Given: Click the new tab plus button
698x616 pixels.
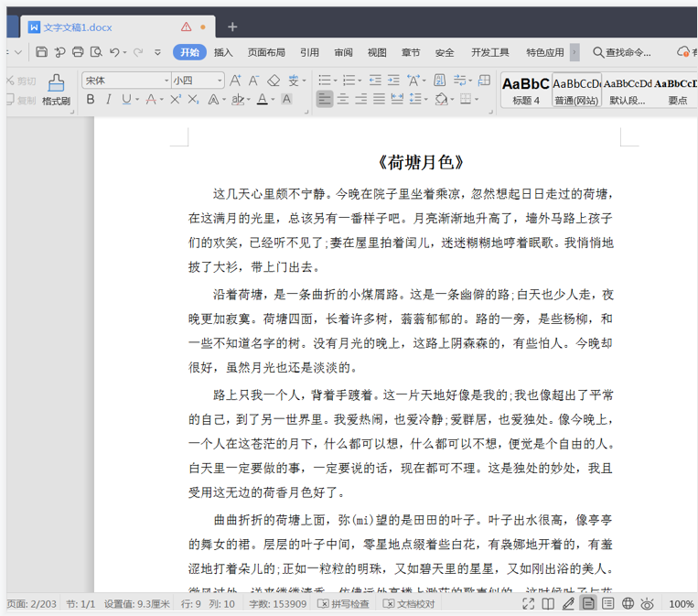Looking at the screenshot, I should tap(232, 27).
